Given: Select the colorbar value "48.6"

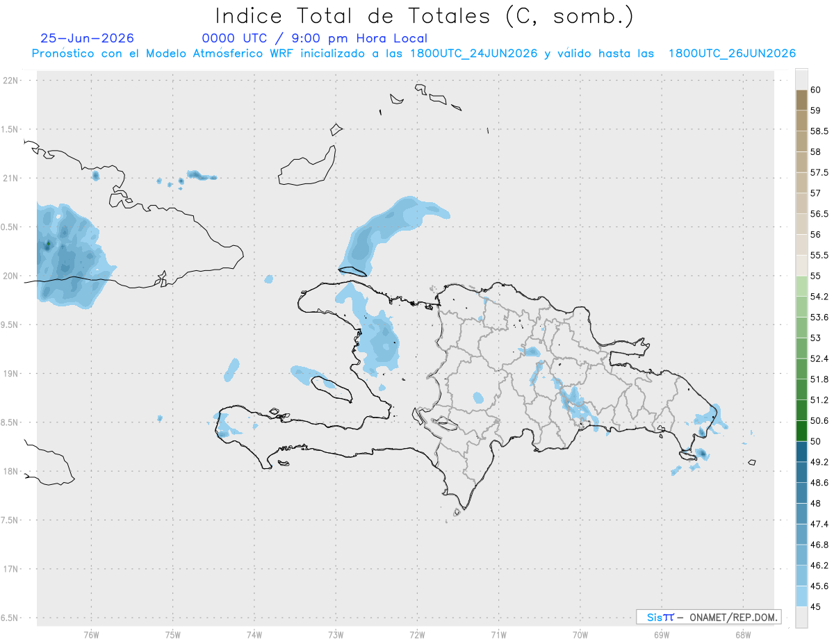Looking at the screenshot, I should click(x=819, y=483).
